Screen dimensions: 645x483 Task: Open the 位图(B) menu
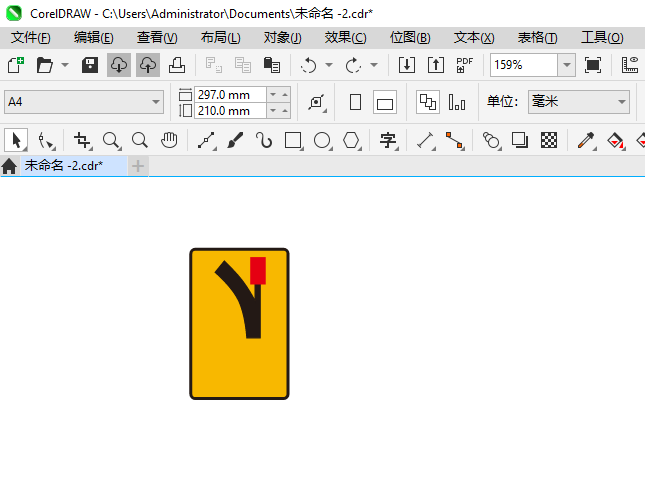pyautogui.click(x=410, y=38)
